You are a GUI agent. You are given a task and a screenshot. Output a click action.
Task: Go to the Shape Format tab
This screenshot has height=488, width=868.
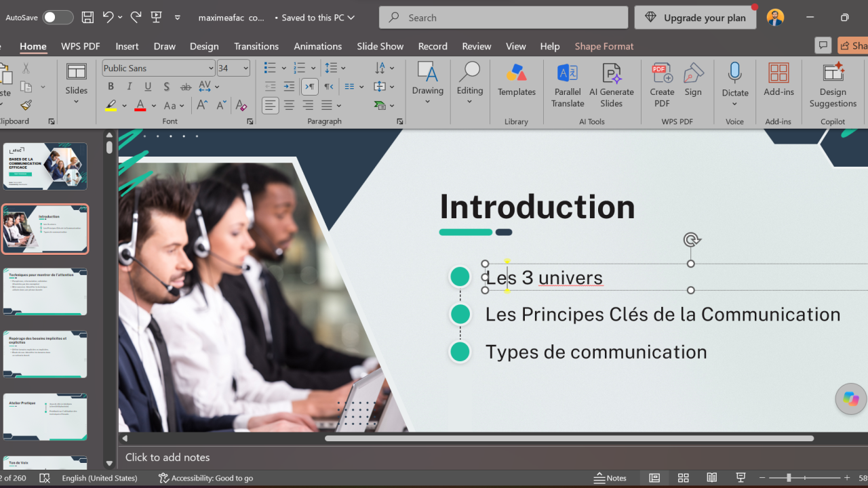point(604,46)
